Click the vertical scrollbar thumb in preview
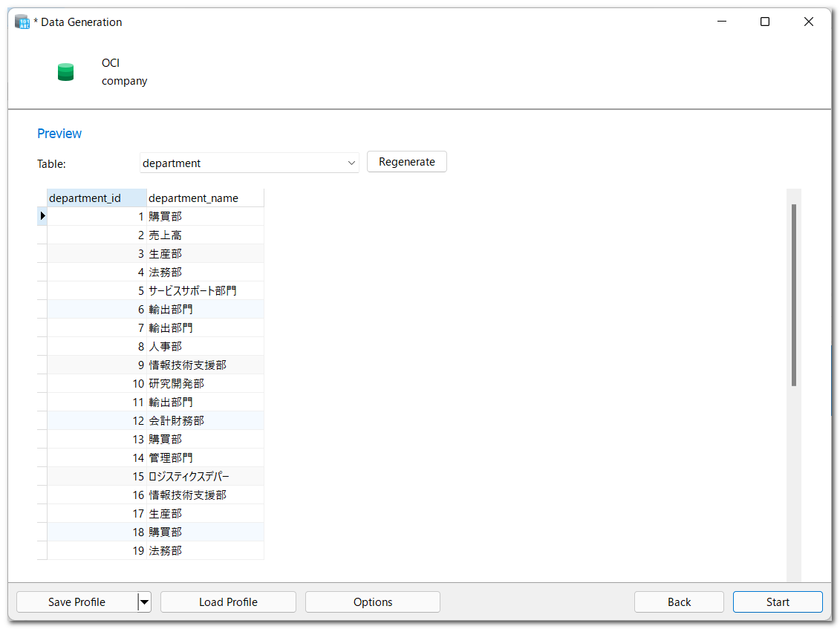Image resolution: width=840 pixels, height=629 pixels. [793, 295]
